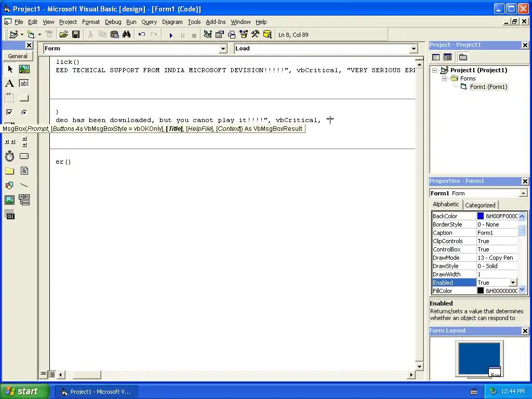Select the TextBox control tool

24,84
